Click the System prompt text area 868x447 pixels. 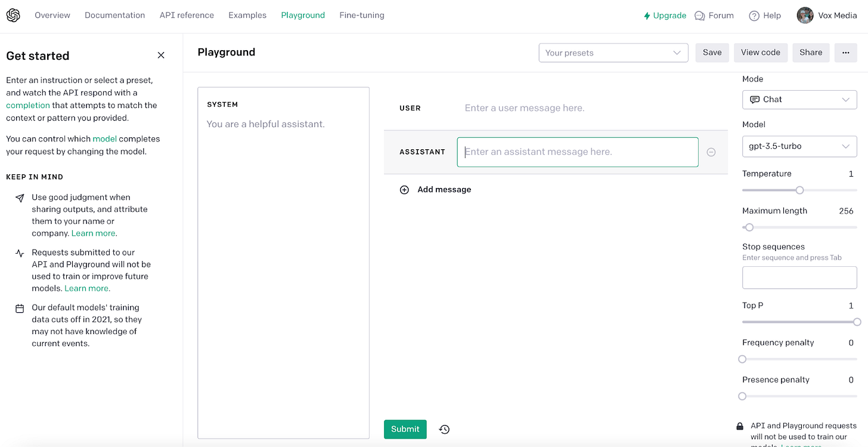283,263
